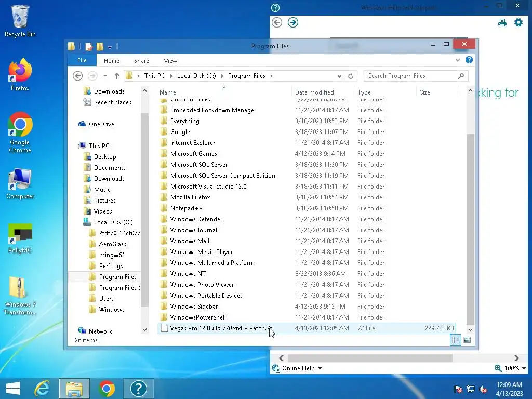
Task: Open the Computer desktop shortcut
Action: [x=20, y=183]
